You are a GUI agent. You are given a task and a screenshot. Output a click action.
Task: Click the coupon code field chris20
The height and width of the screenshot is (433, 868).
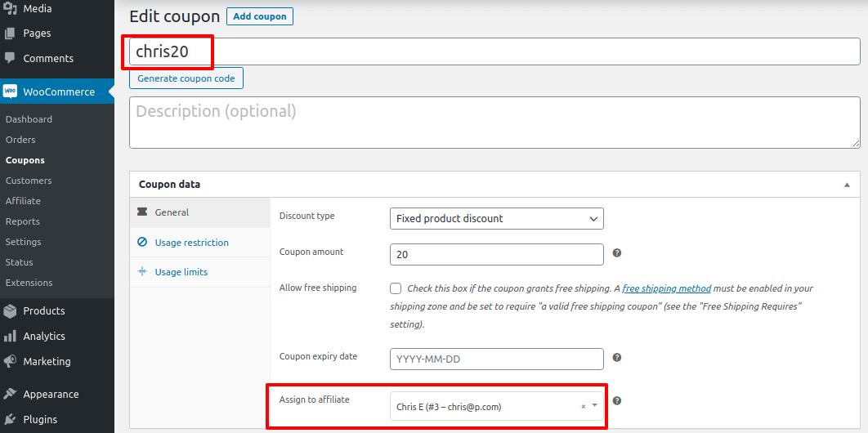(x=494, y=51)
